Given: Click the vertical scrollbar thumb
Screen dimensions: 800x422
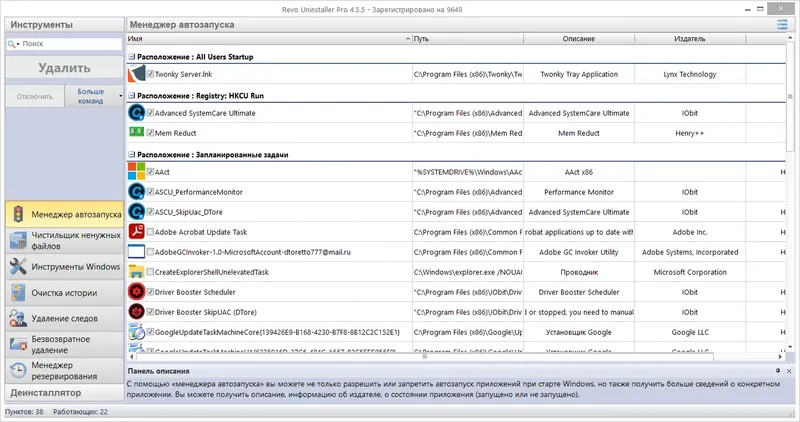Looking at the screenshot, I should click(x=790, y=96).
